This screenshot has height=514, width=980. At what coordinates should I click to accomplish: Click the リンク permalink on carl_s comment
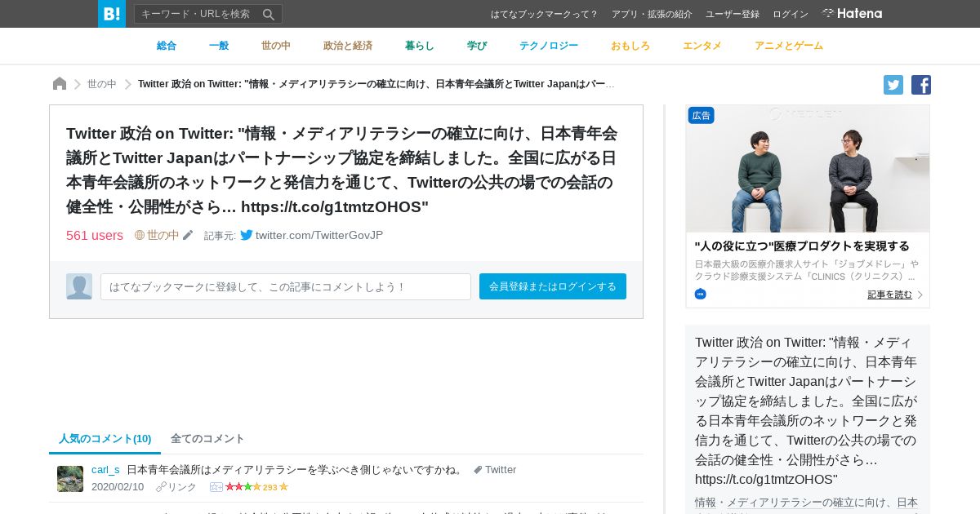176,487
